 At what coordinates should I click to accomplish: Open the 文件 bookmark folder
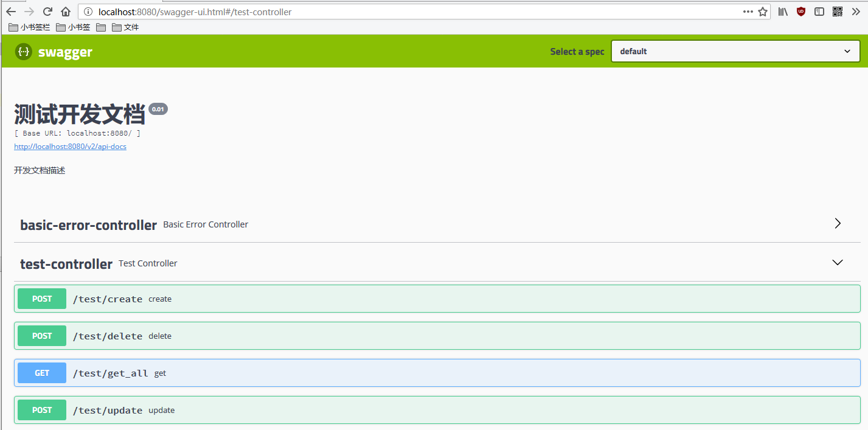(125, 27)
